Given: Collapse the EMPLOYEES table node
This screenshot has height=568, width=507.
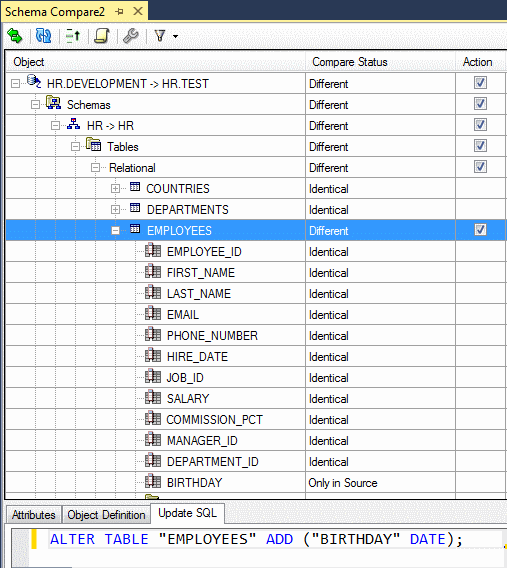Looking at the screenshot, I should (x=115, y=231).
